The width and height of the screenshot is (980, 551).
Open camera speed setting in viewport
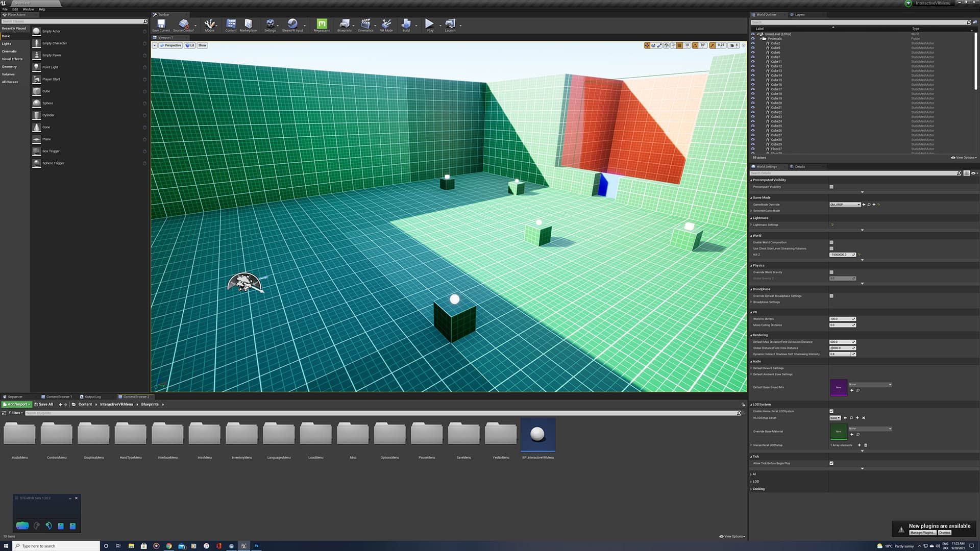click(734, 45)
